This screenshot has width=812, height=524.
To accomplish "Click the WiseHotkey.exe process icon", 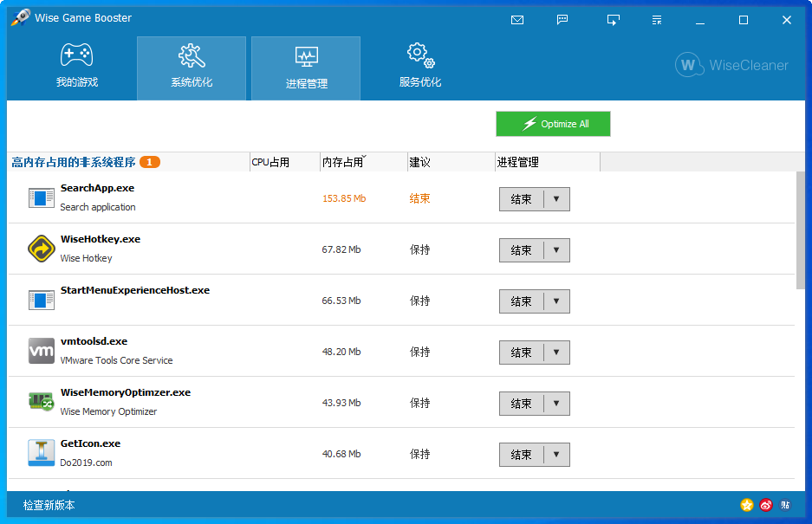I will click(x=41, y=249).
